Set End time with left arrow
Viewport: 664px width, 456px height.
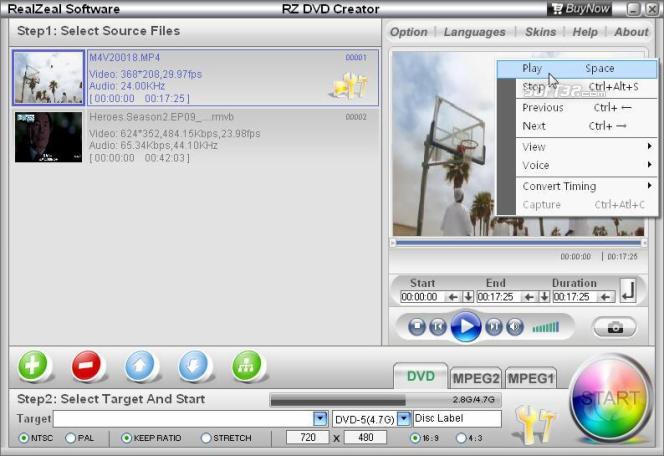point(529,297)
